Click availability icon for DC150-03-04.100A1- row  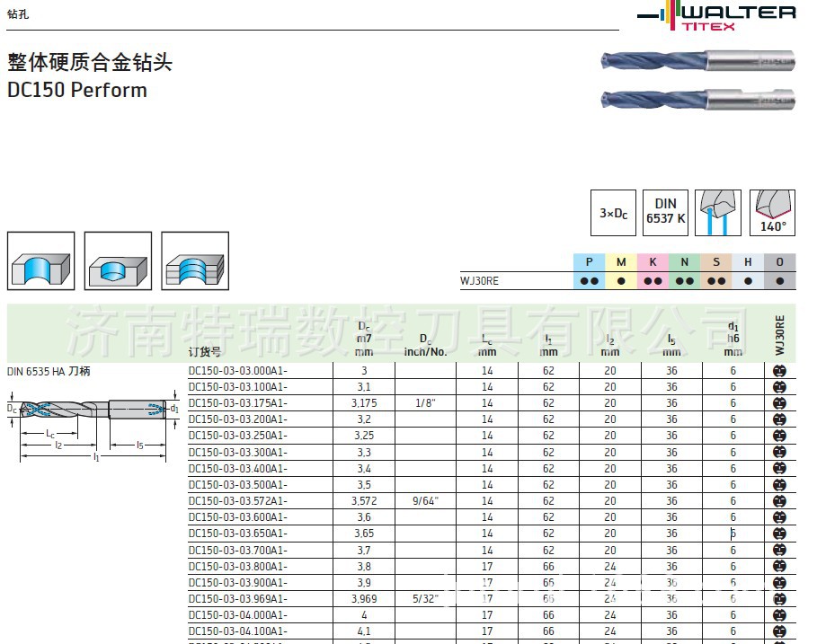779,631
